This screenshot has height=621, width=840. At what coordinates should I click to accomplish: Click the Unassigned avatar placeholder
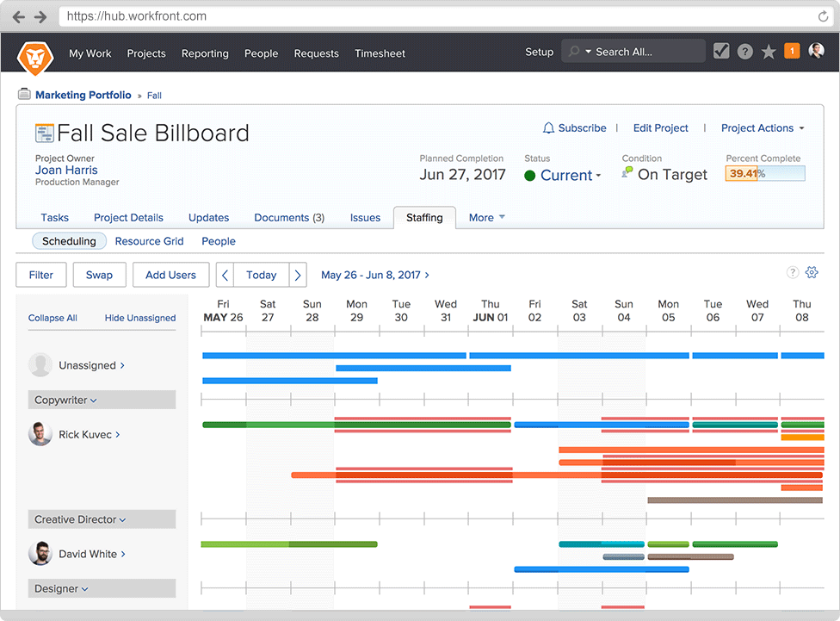click(x=40, y=365)
